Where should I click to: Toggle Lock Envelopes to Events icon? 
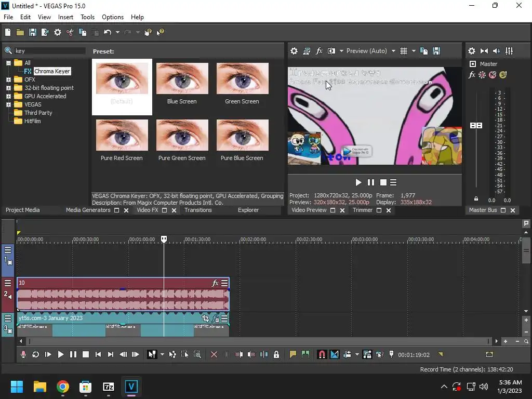click(x=367, y=354)
